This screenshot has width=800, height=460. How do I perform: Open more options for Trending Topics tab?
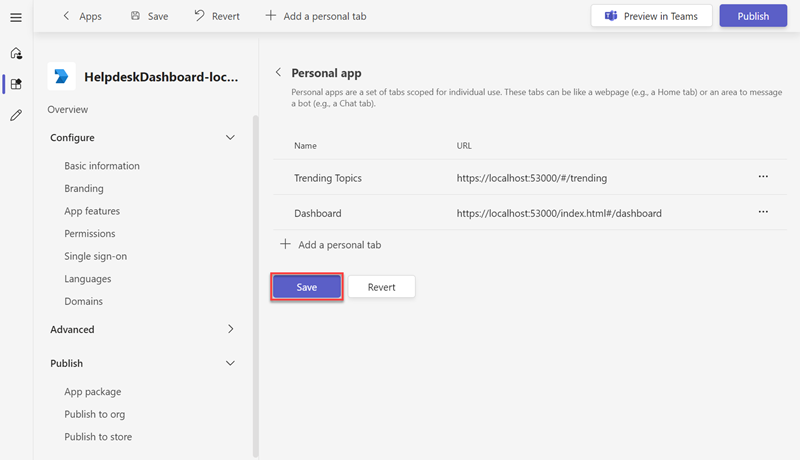pyautogui.click(x=763, y=176)
